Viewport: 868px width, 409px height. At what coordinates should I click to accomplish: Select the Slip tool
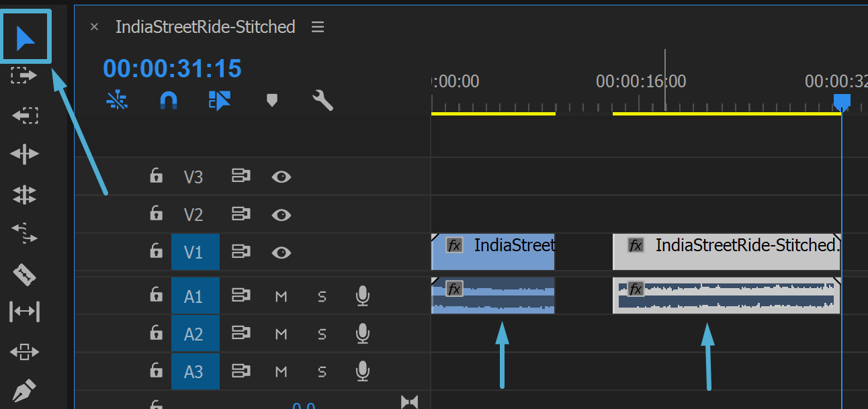[x=24, y=312]
